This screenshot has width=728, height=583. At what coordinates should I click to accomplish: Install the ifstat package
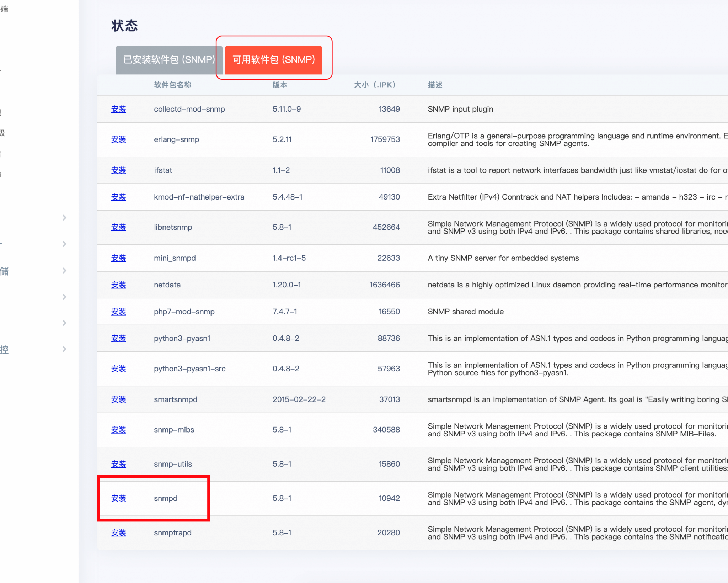tap(118, 170)
